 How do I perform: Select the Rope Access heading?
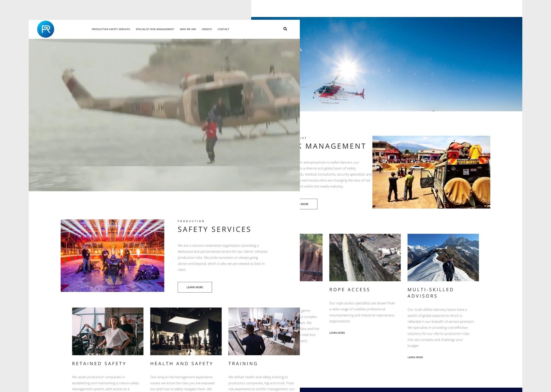[350, 290]
